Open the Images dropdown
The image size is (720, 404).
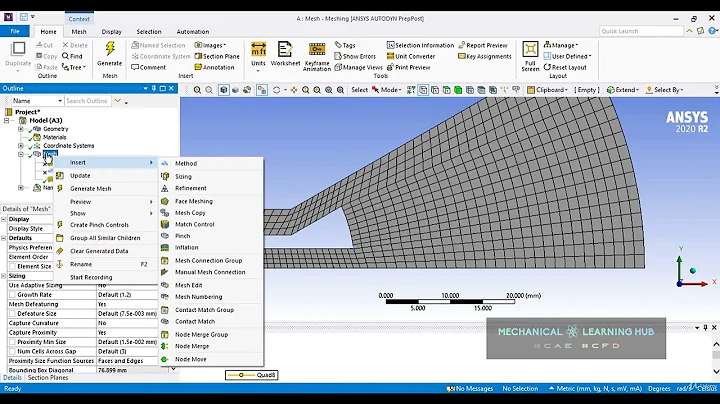pos(210,45)
